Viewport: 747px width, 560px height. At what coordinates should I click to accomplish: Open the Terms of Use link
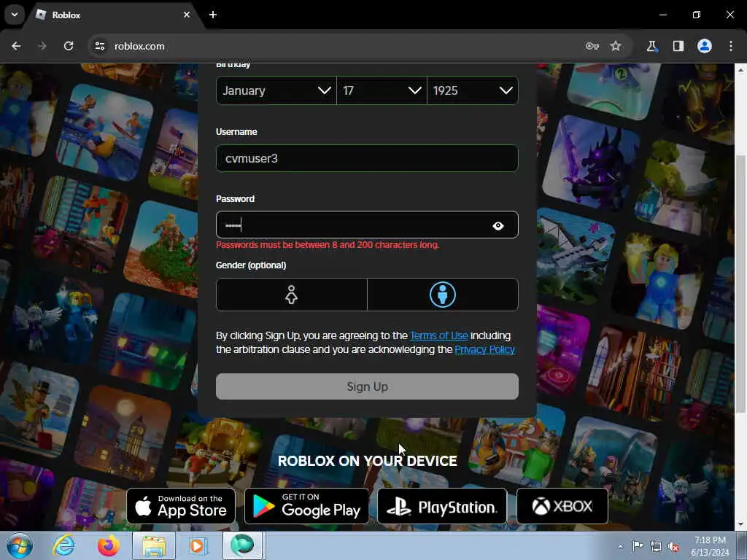(438, 335)
